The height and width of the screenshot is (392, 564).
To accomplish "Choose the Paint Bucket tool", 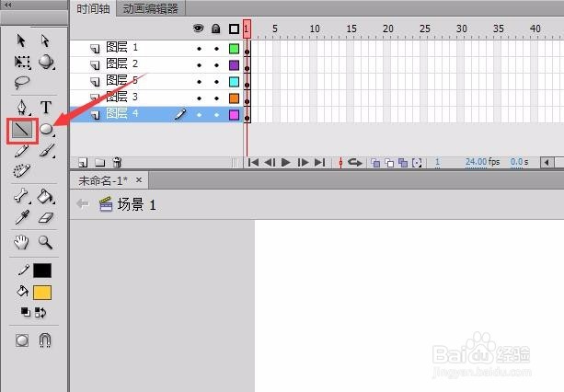I will pos(46,196).
